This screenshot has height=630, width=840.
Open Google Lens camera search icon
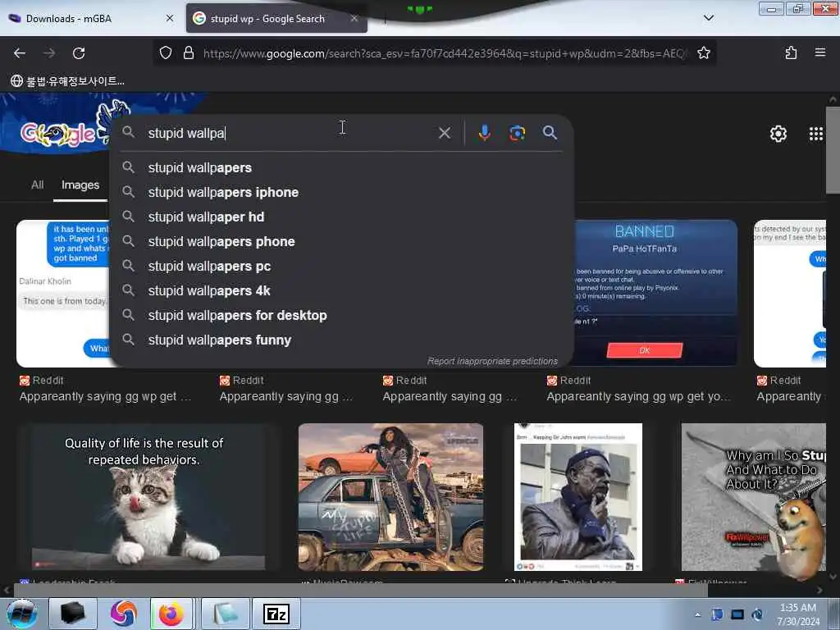point(517,133)
